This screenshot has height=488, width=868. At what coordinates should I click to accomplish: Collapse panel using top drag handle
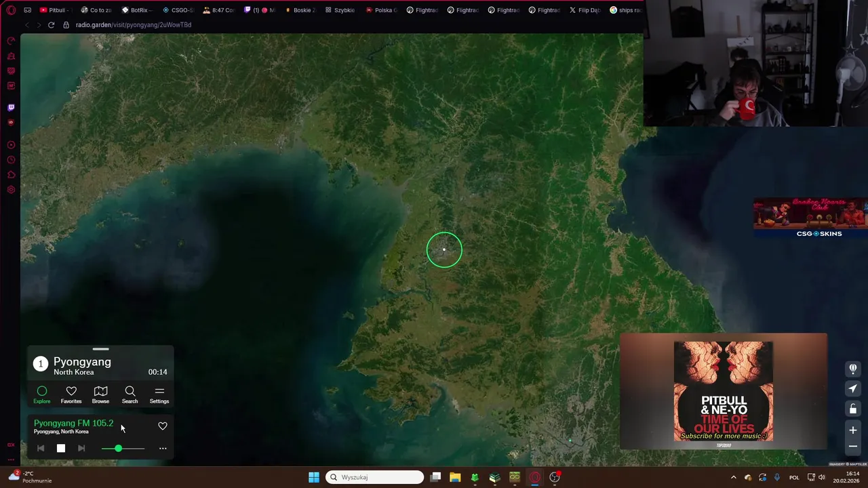pos(100,349)
